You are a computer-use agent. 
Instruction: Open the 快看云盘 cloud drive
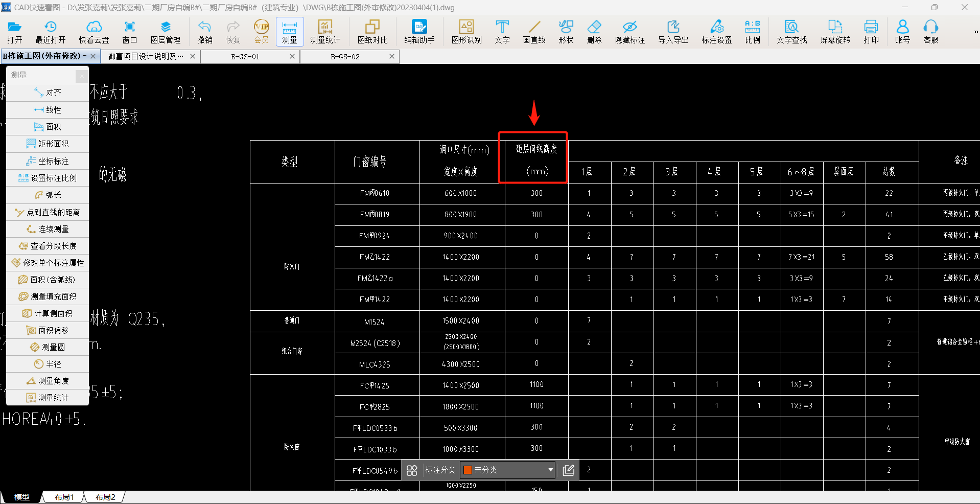coord(94,32)
